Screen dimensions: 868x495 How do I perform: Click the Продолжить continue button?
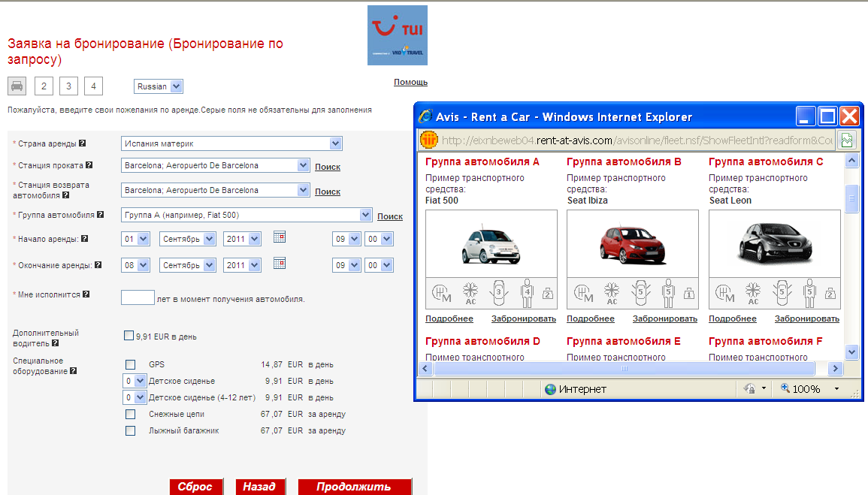pyautogui.click(x=355, y=487)
